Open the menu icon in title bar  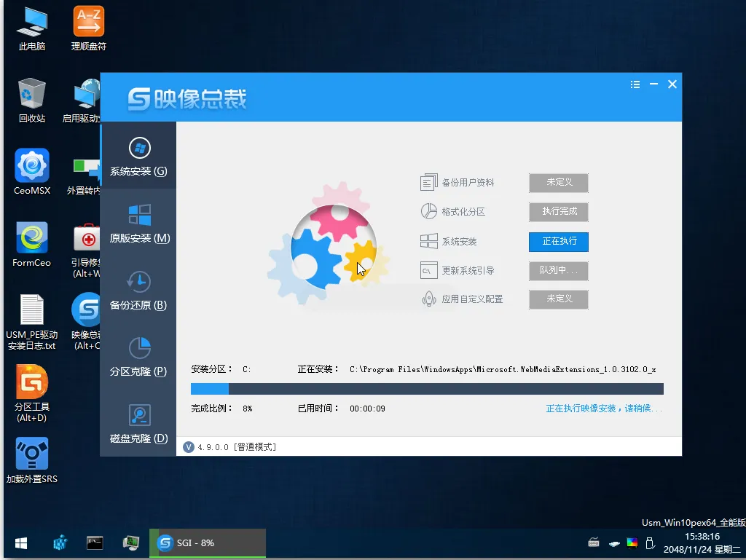(635, 84)
